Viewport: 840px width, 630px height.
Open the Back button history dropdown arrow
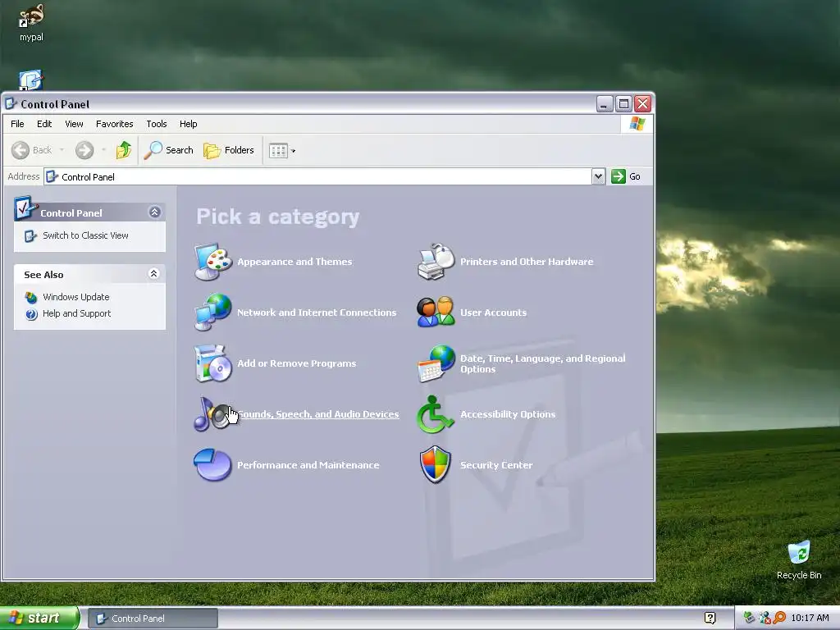(x=62, y=150)
